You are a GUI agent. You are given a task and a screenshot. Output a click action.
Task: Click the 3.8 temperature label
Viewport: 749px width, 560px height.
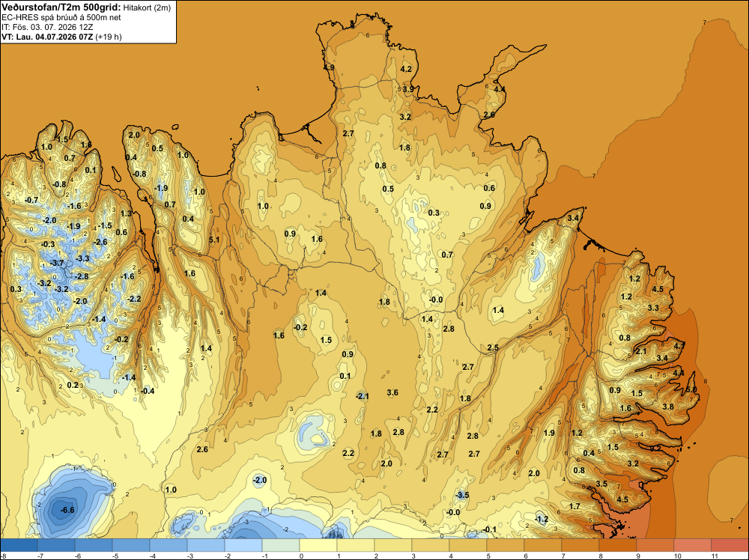tap(668, 407)
